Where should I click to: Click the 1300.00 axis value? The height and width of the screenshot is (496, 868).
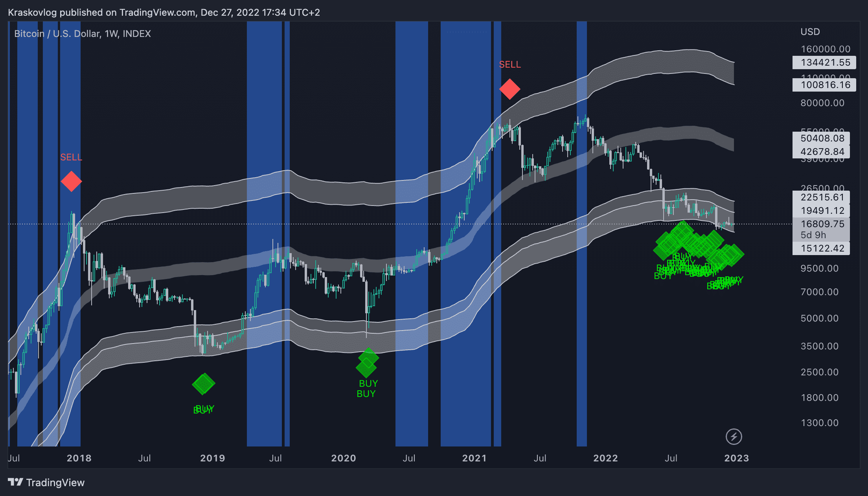pos(820,423)
